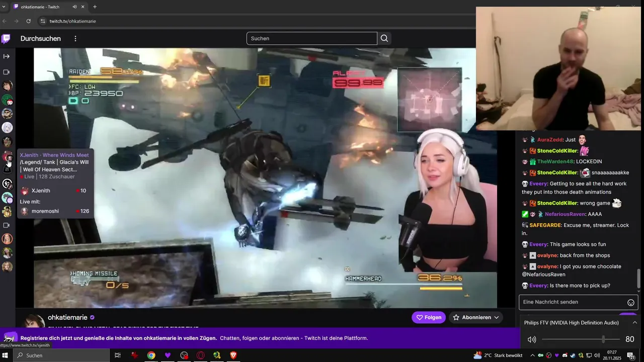Screen dimensions: 644x362
Task: Click Eveery's name on Is there more to pick up
Action: pos(538,286)
